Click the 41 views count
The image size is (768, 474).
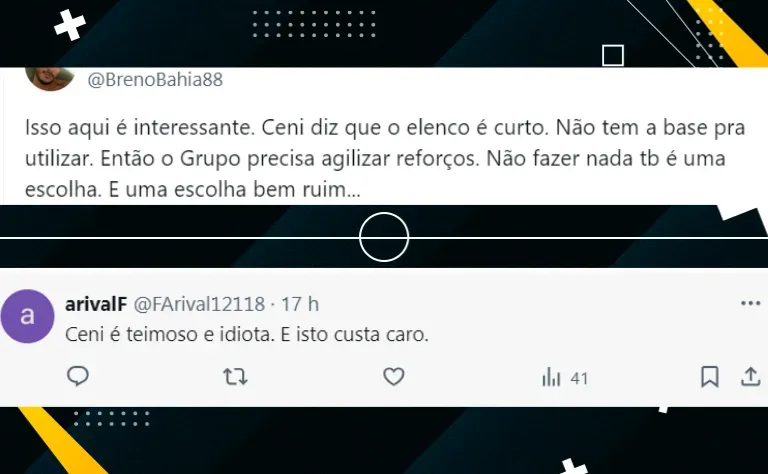click(x=579, y=379)
